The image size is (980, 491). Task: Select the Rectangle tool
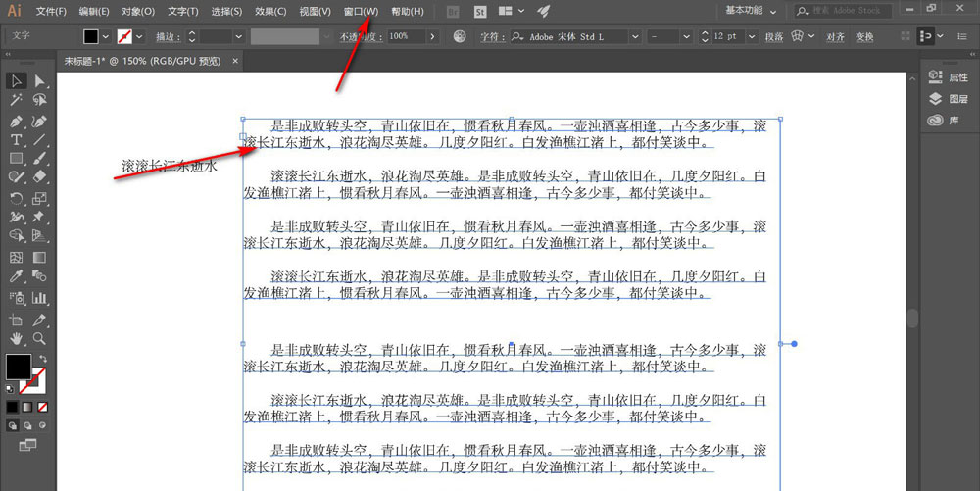[x=17, y=159]
